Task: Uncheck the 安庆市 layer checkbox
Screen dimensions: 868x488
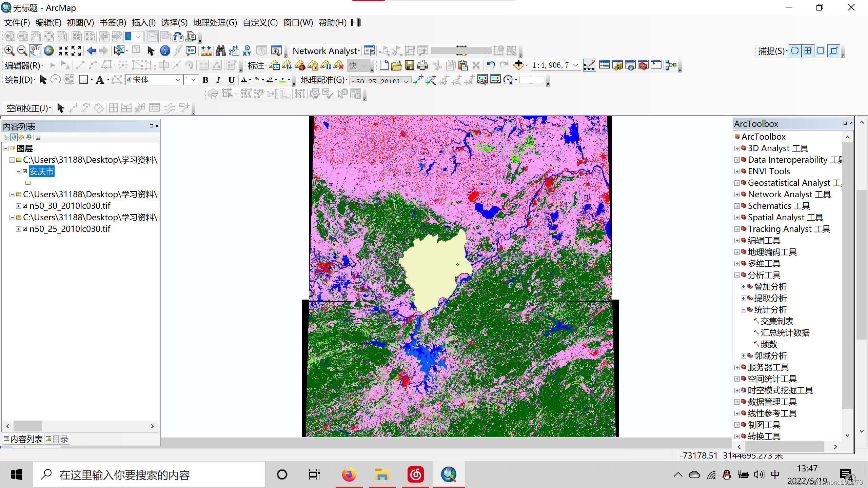Action: pos(25,171)
